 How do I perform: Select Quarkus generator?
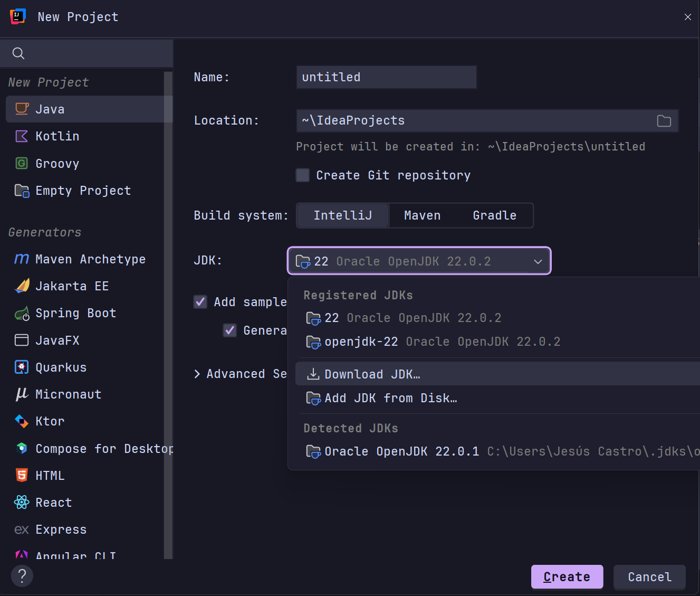pos(89,367)
